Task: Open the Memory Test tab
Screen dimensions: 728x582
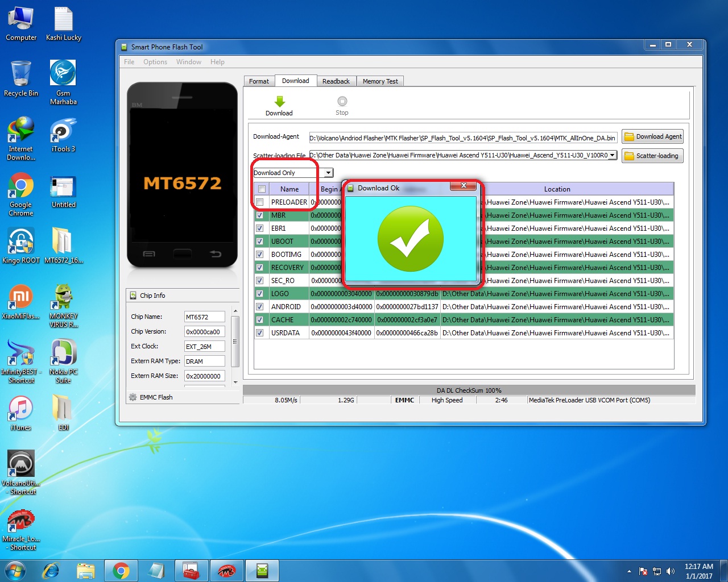Action: (x=380, y=81)
